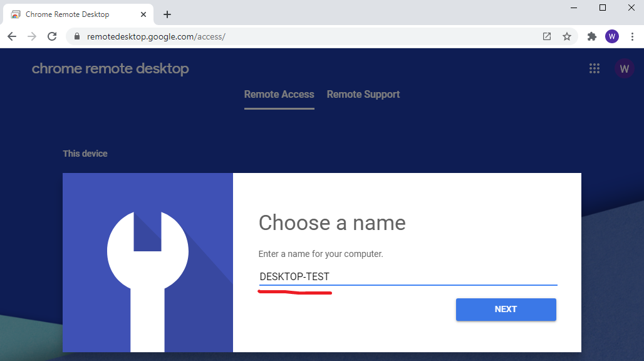Select the Chrome Remote Desktop browser tab
The width and height of the screenshot is (644, 361).
tap(78, 14)
